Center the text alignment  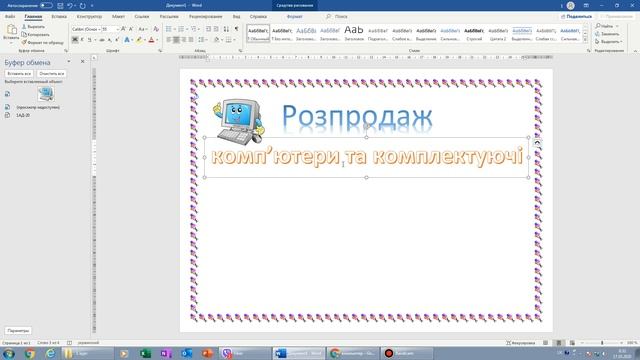(x=176, y=40)
